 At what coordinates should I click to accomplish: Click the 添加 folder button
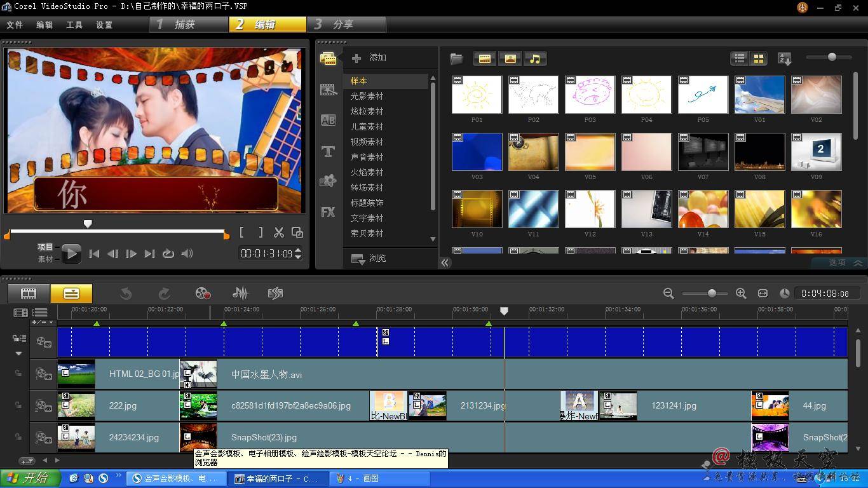pos(369,58)
